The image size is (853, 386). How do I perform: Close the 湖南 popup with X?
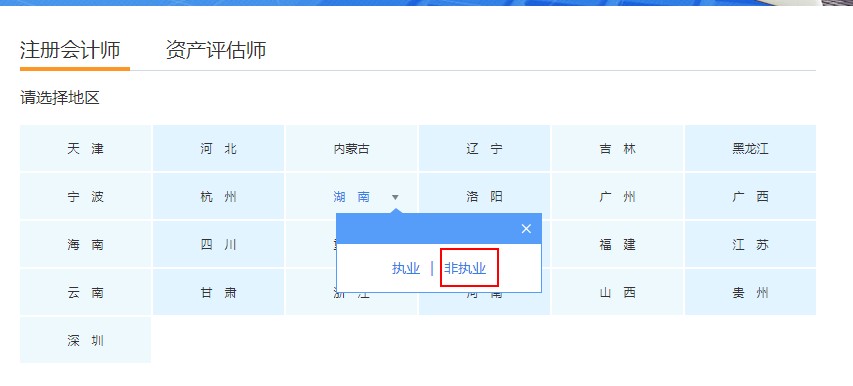tap(526, 229)
